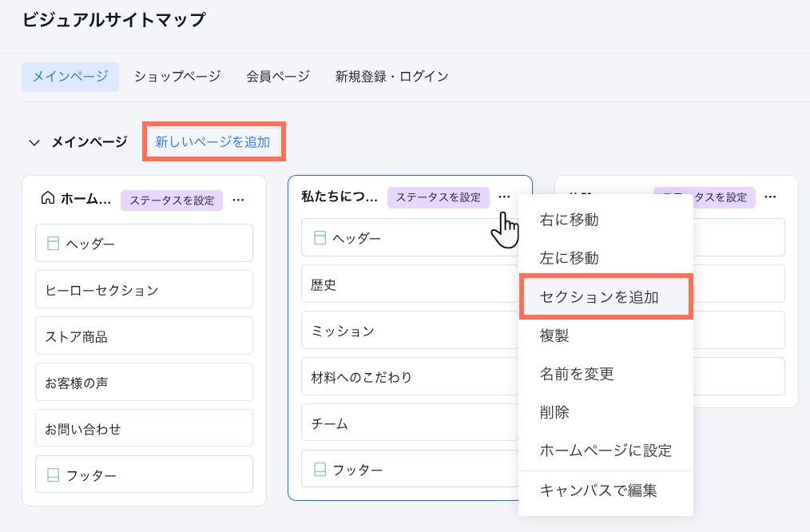
Task: Open ステータスを設定 dropdown on 私たちについて card
Action: [438, 196]
